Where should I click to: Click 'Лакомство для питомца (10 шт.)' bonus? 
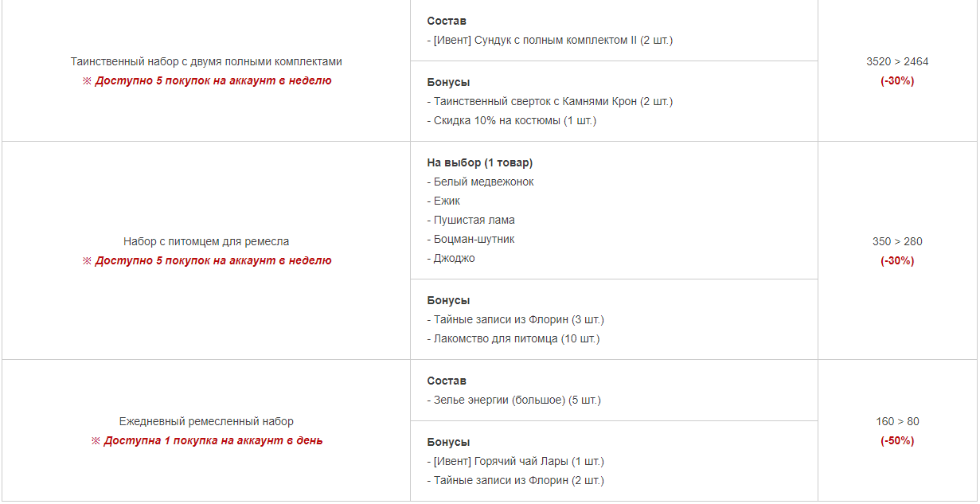click(513, 338)
